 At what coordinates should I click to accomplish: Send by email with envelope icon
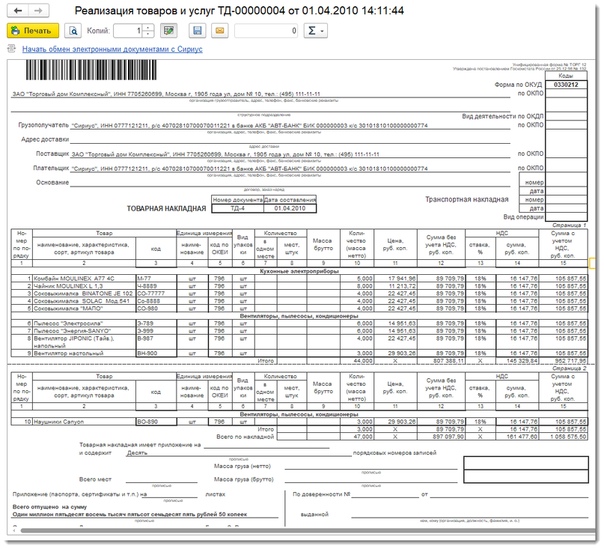click(x=220, y=31)
